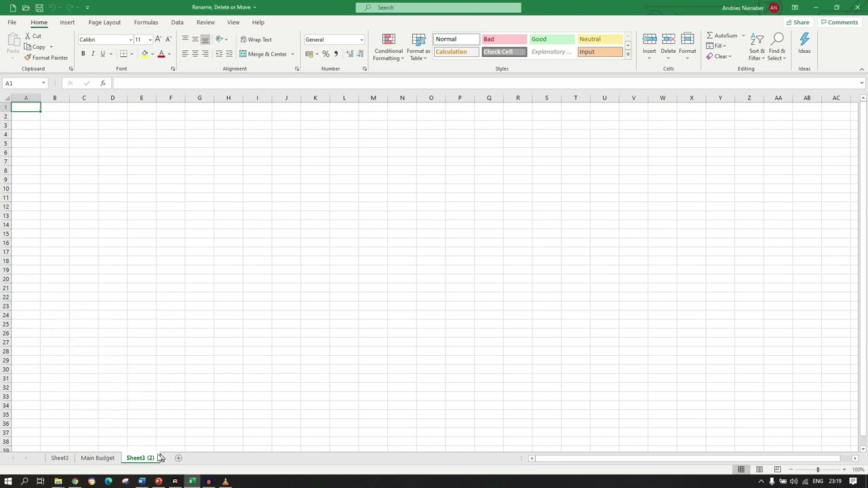The height and width of the screenshot is (488, 868).
Task: Open the General number format dropdown
Action: (x=361, y=40)
